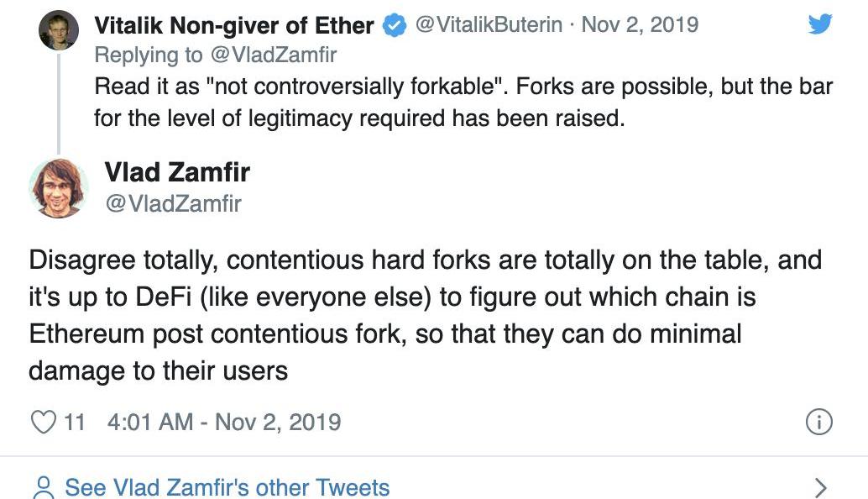Click the person icon beside See Tweets
868x499 pixels.
pos(44,487)
